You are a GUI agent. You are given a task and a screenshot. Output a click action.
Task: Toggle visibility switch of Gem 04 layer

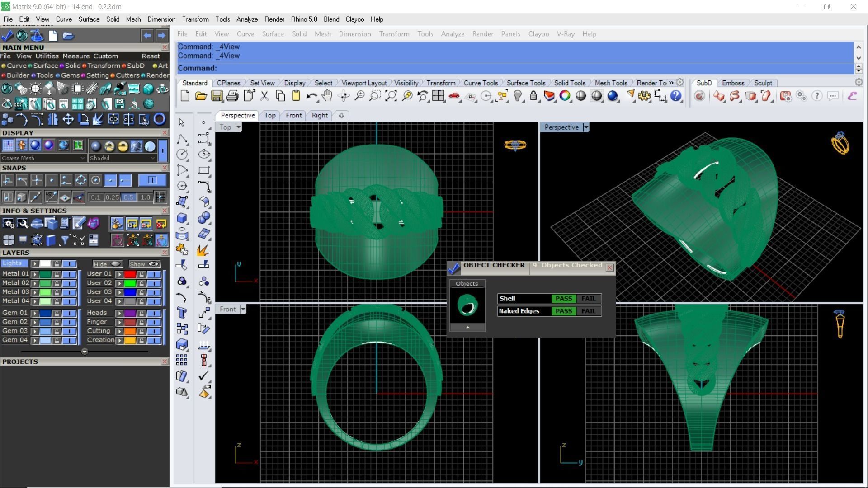(69, 340)
